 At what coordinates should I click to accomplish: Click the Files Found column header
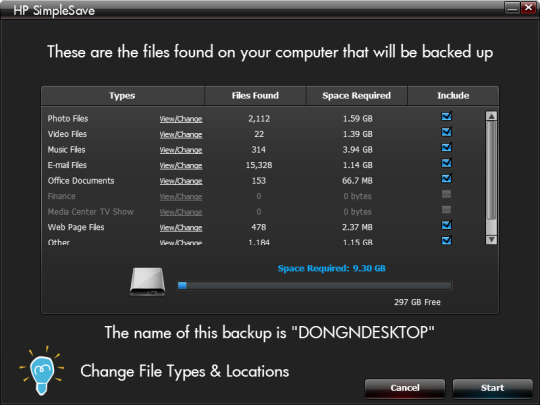(255, 95)
